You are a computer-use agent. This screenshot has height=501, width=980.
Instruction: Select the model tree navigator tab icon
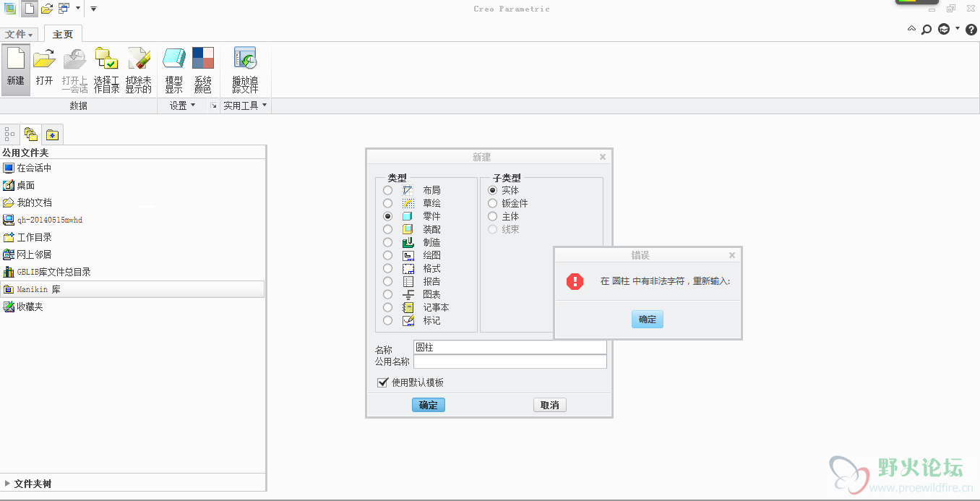click(x=10, y=134)
